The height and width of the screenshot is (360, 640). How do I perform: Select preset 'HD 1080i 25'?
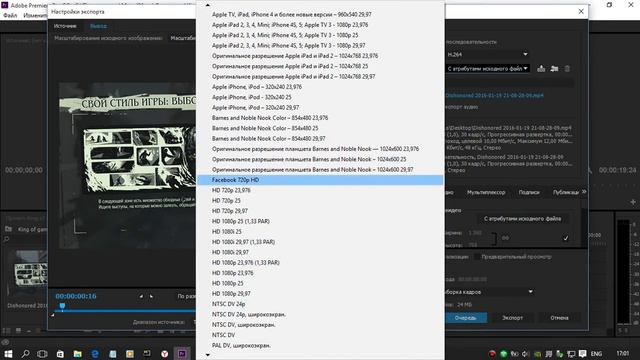pos(320,231)
